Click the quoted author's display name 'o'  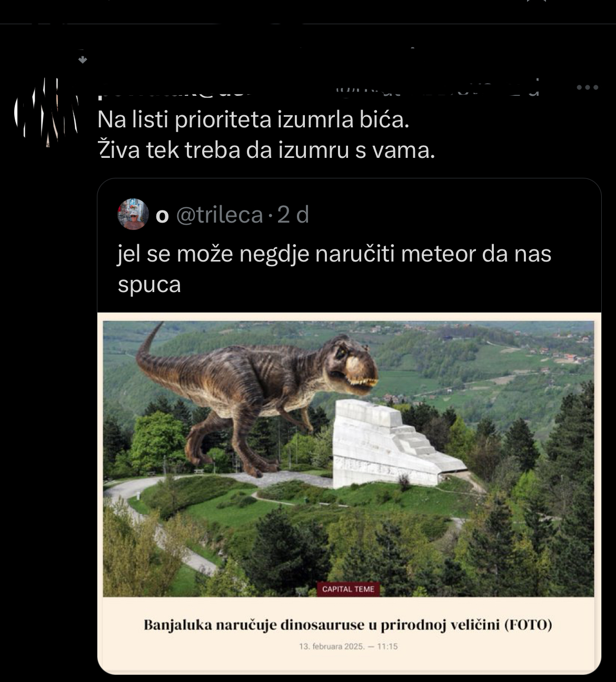(x=162, y=215)
